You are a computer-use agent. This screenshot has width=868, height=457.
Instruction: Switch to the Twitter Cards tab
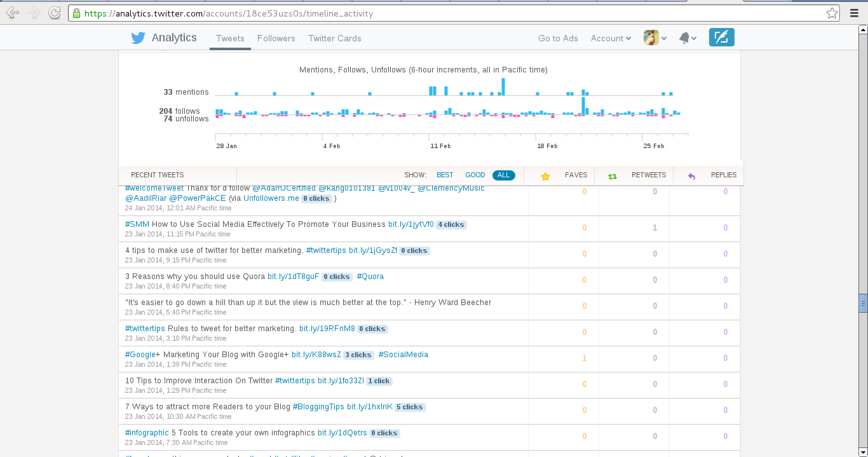335,38
